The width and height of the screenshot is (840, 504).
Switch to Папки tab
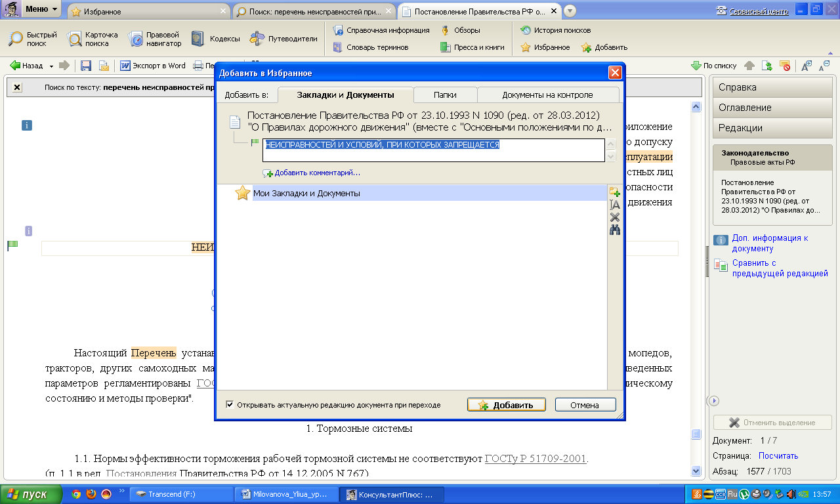point(445,94)
